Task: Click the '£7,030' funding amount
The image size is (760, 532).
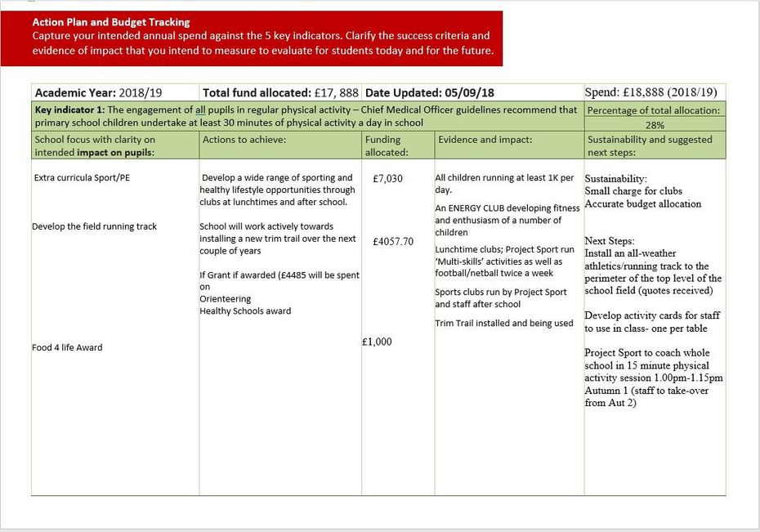Action: (387, 178)
